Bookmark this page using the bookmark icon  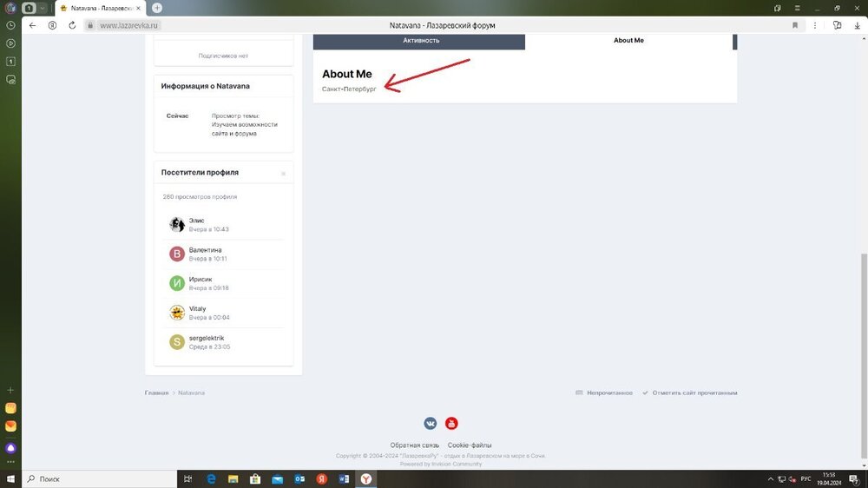794,25
